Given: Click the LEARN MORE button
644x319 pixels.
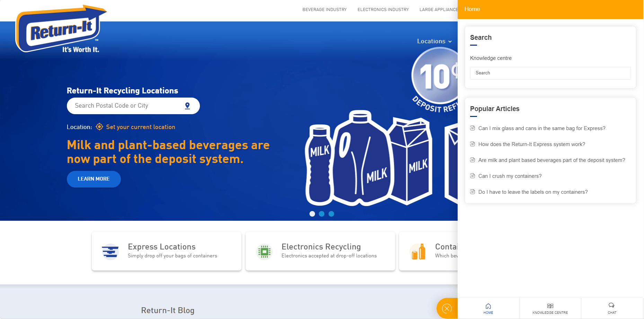Looking at the screenshot, I should coord(94,179).
